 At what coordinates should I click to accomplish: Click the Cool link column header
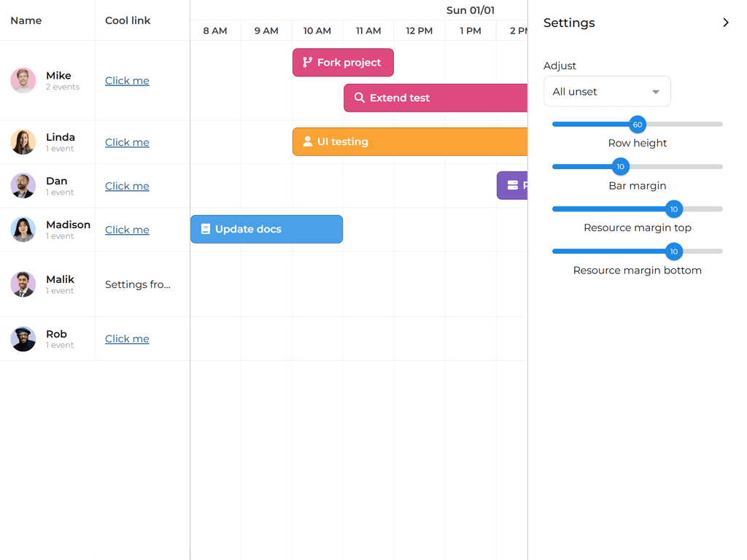point(128,20)
